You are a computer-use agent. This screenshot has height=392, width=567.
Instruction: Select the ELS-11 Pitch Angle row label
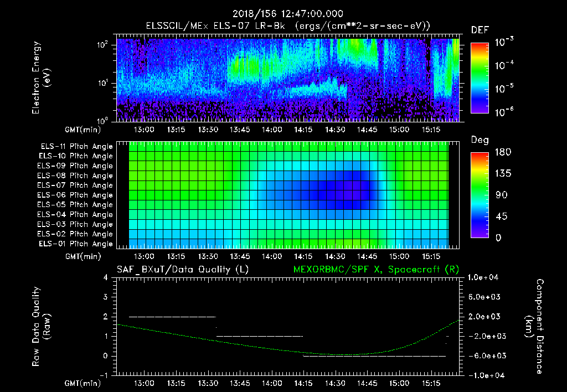76,147
